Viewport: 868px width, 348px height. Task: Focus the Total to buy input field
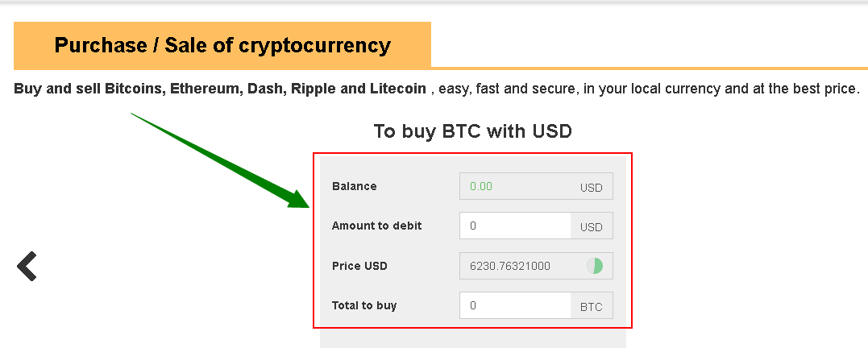pyautogui.click(x=515, y=305)
